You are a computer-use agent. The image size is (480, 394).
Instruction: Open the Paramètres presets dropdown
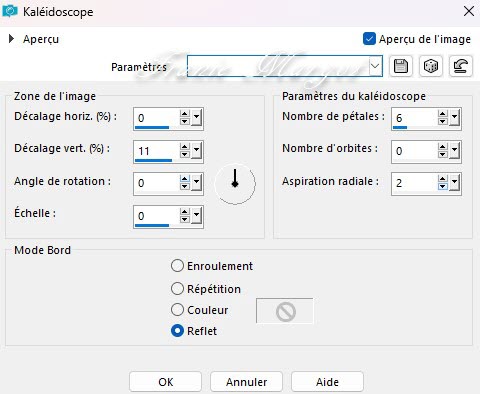tap(375, 66)
